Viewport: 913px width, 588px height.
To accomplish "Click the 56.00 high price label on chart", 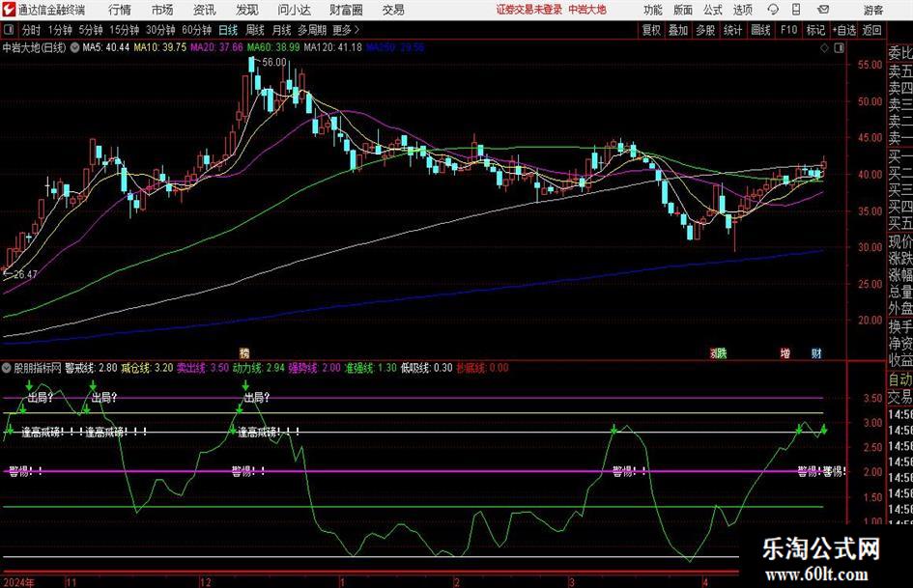I will (x=274, y=62).
